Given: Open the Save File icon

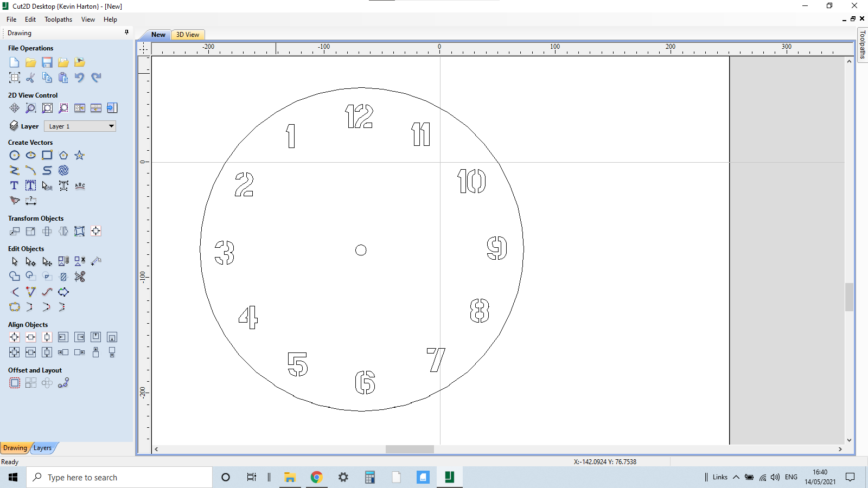Looking at the screenshot, I should pos(47,62).
